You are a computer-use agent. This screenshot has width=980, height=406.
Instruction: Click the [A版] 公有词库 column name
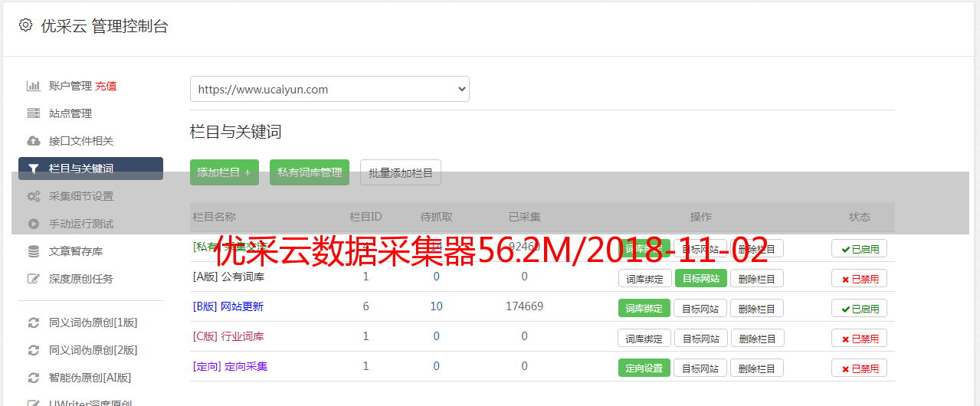tap(228, 277)
